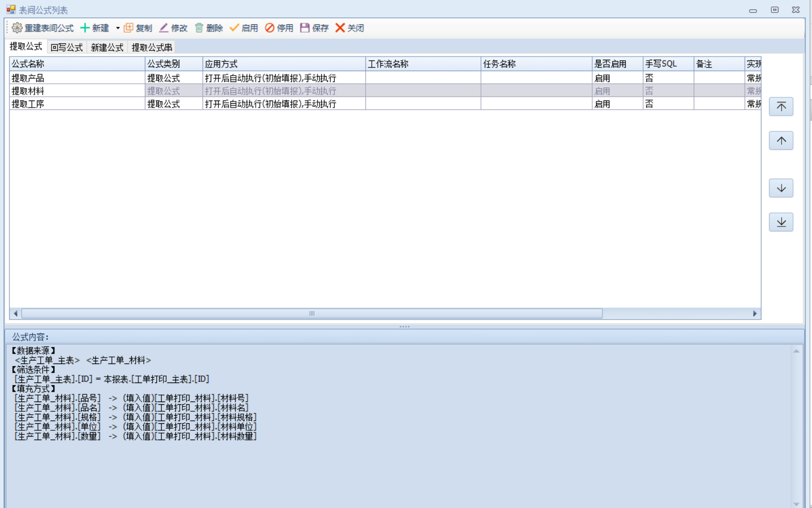Open the dropdown arrow next to 新建
The image size is (812, 508).
pos(118,28)
